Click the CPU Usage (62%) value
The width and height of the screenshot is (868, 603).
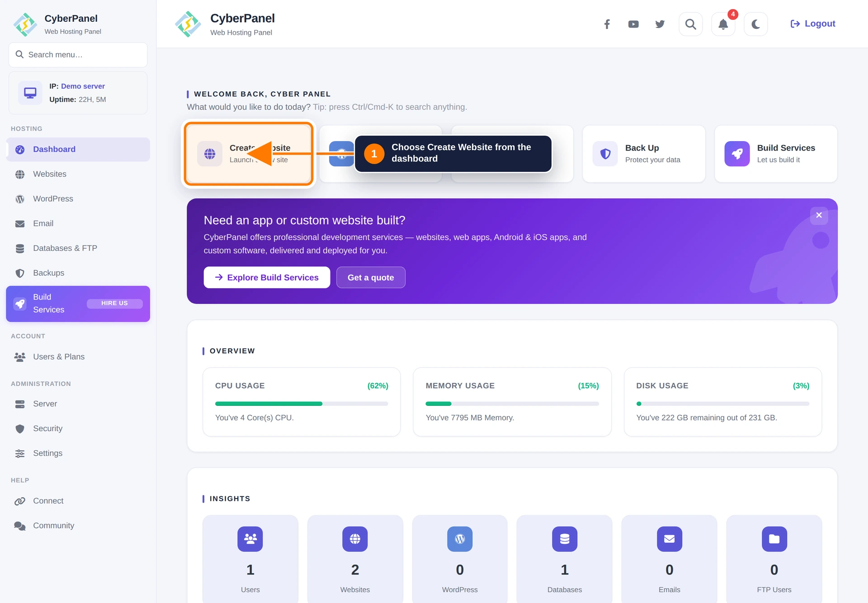coord(378,386)
